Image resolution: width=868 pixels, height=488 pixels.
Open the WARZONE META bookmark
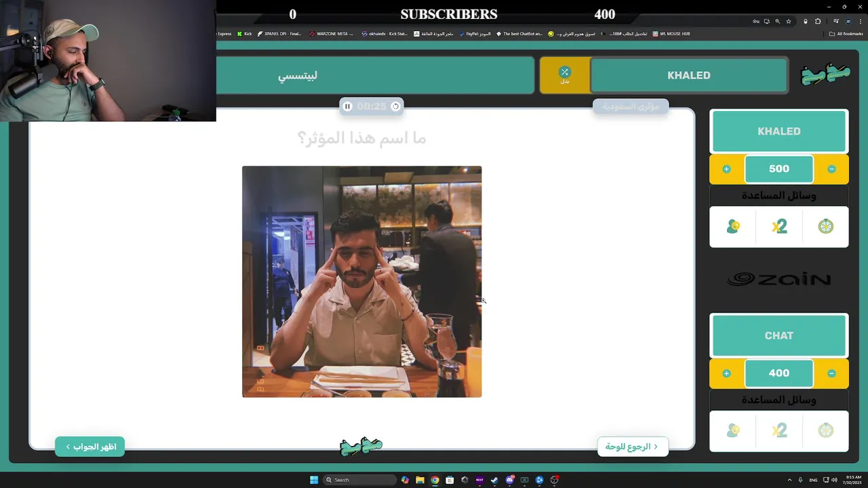[x=332, y=34]
